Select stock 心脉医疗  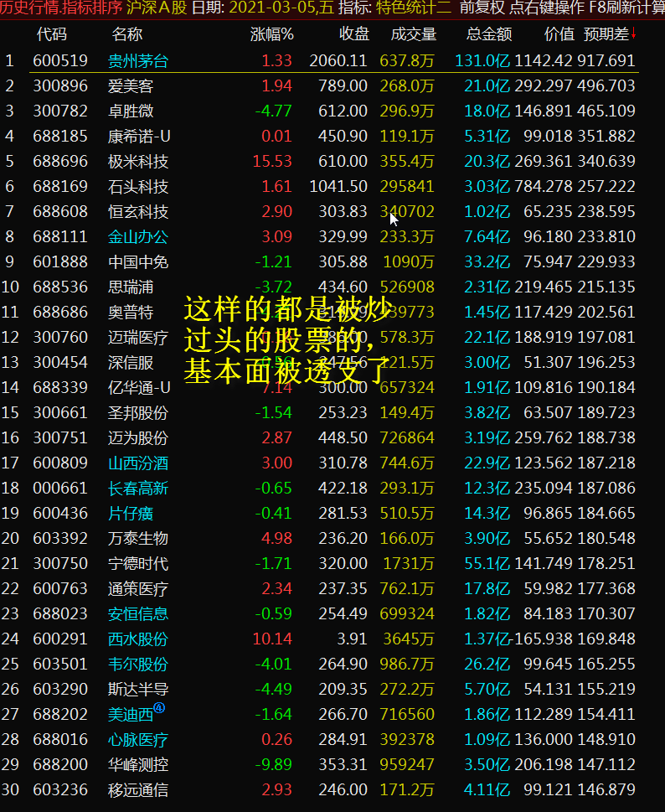pos(138,739)
